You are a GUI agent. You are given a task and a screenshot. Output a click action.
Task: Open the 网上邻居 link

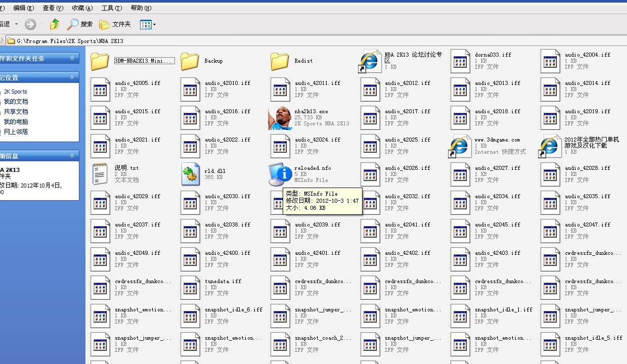coord(16,132)
